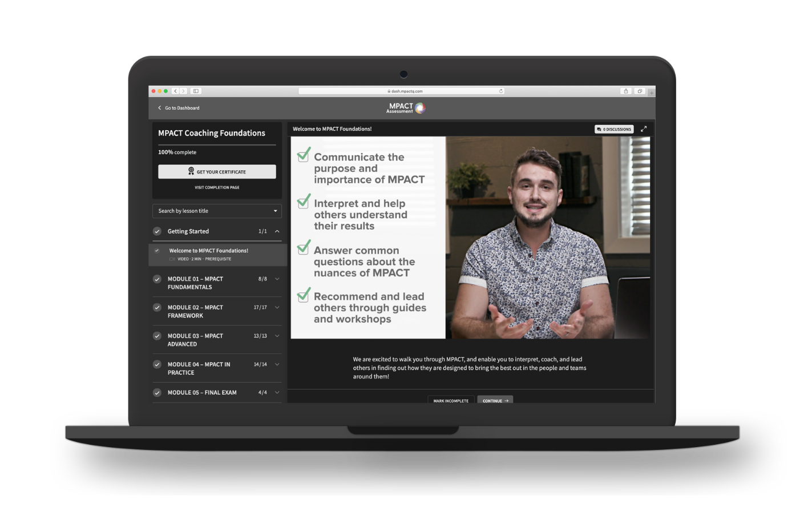Toggle the Welcome to MPACT Foundations lesson checkmark
This screenshot has width=812, height=515.
click(157, 251)
